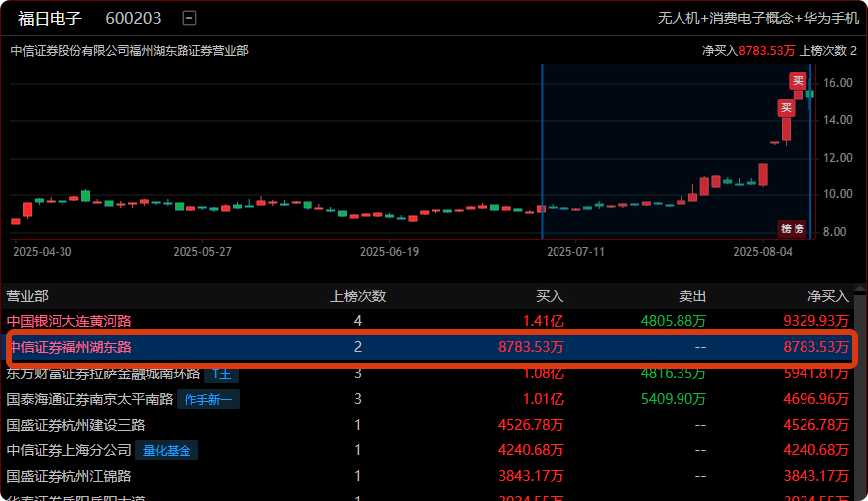This screenshot has height=501, width=868.
Task: Sort by the 买入 column header
Action: tap(550, 296)
